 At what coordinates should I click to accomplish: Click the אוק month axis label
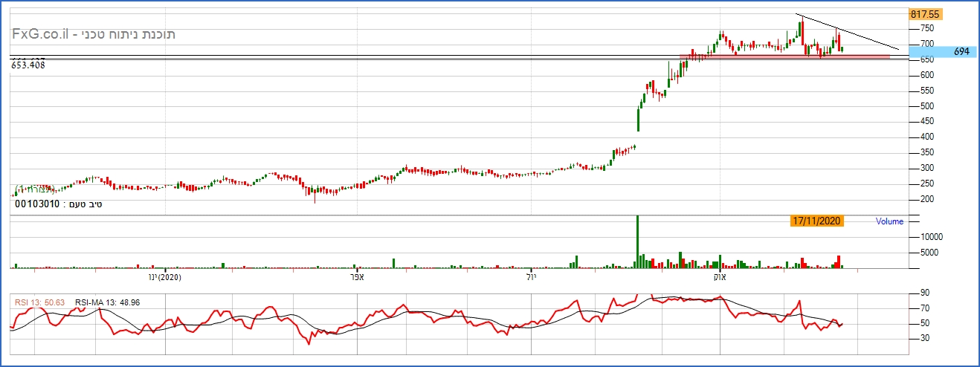click(x=720, y=277)
